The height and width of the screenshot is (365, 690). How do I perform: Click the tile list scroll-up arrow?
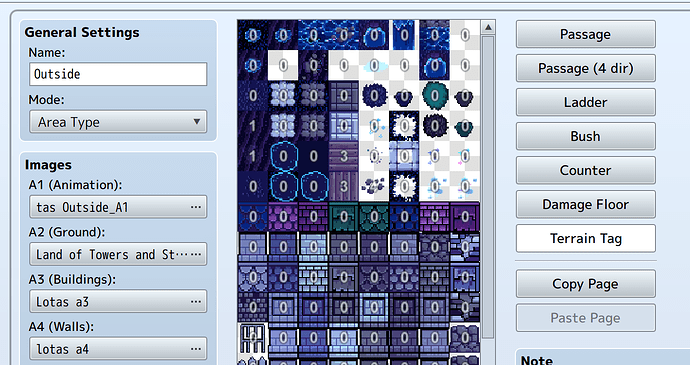coord(488,27)
